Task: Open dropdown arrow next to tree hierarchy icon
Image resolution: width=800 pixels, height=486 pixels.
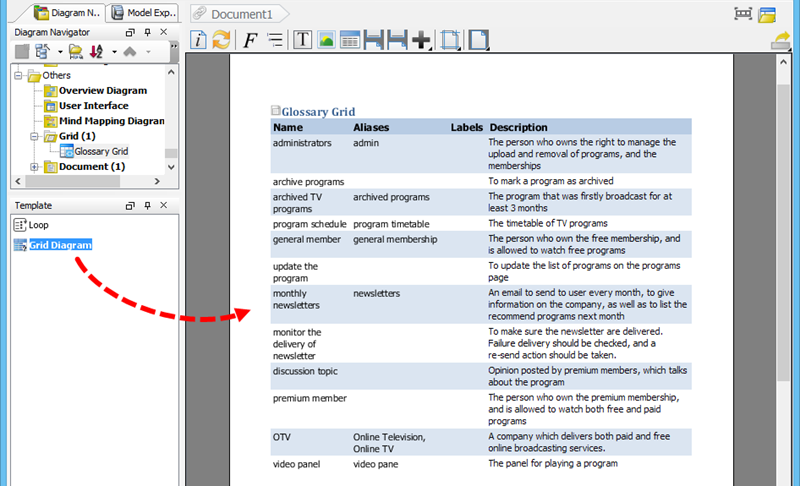Action: click(60, 52)
